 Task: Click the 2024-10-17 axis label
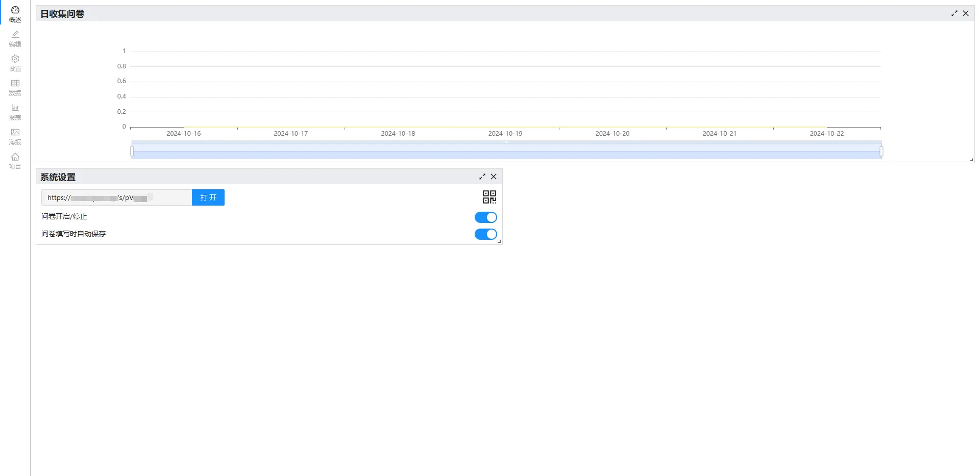tap(291, 134)
